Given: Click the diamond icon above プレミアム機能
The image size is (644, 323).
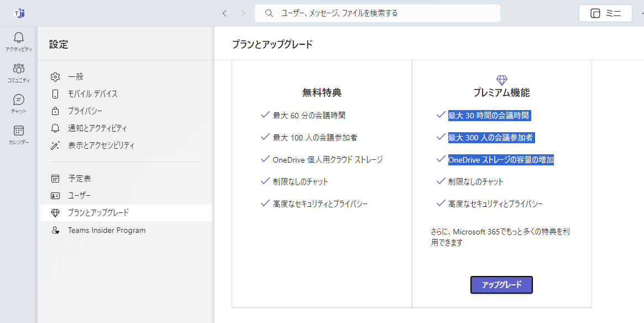Looking at the screenshot, I should (x=502, y=80).
